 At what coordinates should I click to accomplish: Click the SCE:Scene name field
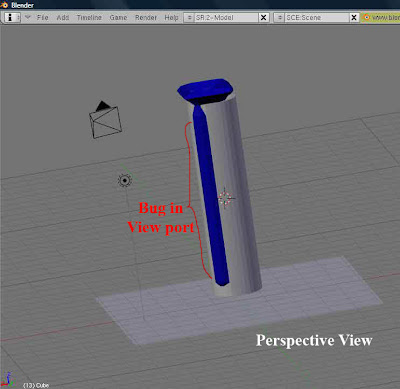coord(317,17)
